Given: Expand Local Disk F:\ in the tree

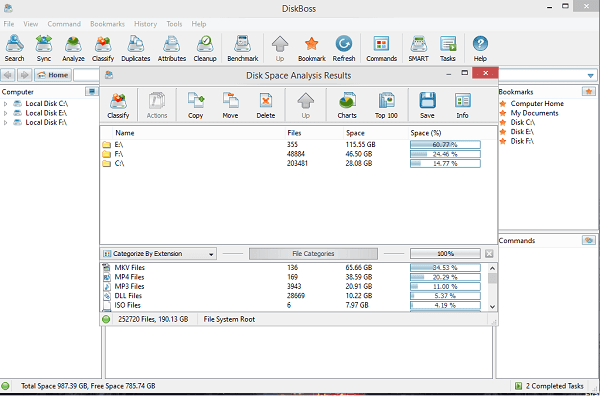Looking at the screenshot, I should click(5, 123).
